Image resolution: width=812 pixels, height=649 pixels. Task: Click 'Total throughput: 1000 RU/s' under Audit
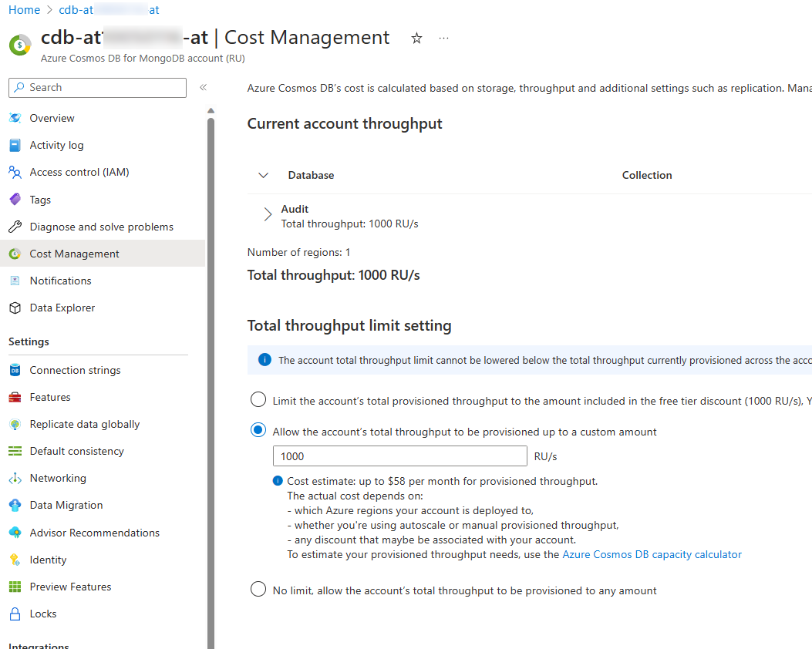coord(349,224)
